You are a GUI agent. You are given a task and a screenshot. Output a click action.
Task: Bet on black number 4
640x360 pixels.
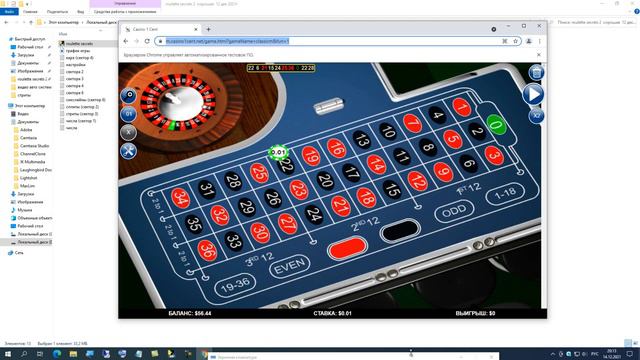(437, 115)
